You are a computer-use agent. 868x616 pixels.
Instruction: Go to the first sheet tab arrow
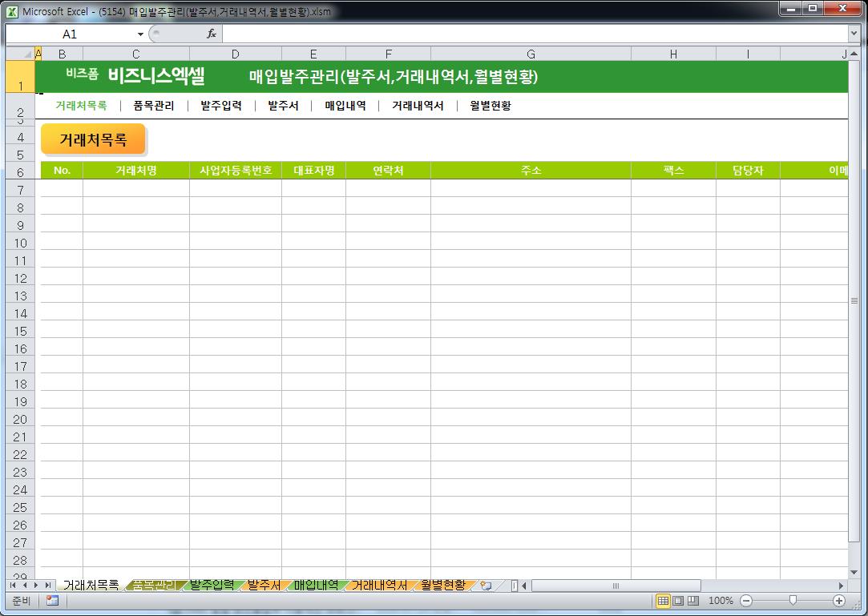pyautogui.click(x=14, y=586)
